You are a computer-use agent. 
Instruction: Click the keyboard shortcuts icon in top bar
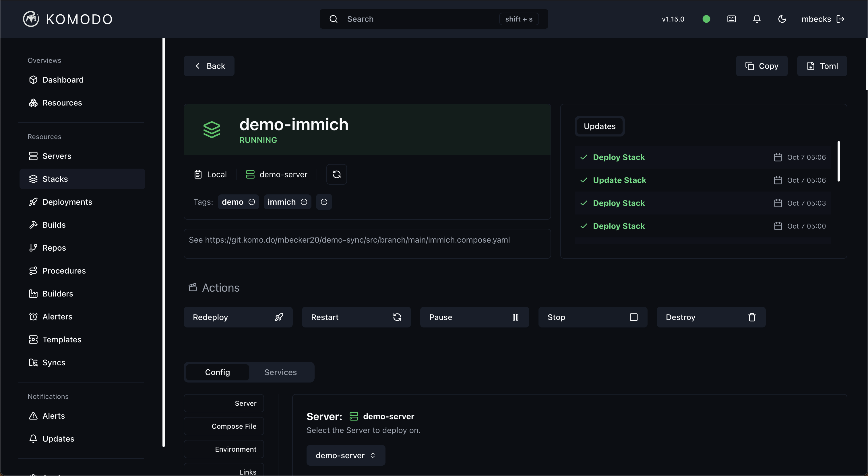[731, 19]
